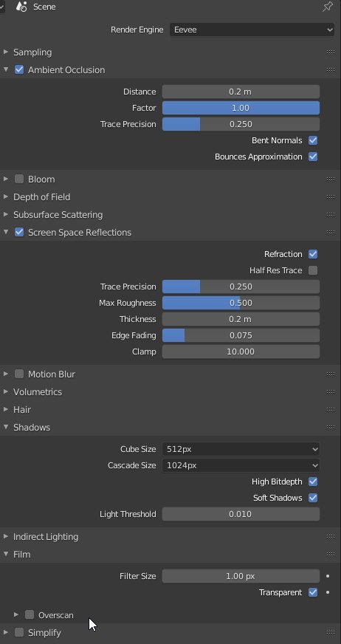341x644 pixels.
Task: Expand the Volumetrics section
Action: (38, 392)
